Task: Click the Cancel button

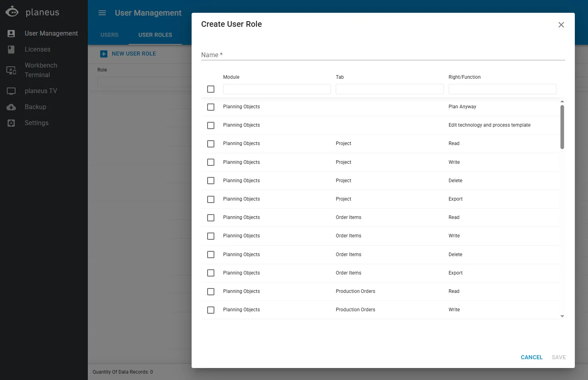Action: click(532, 357)
